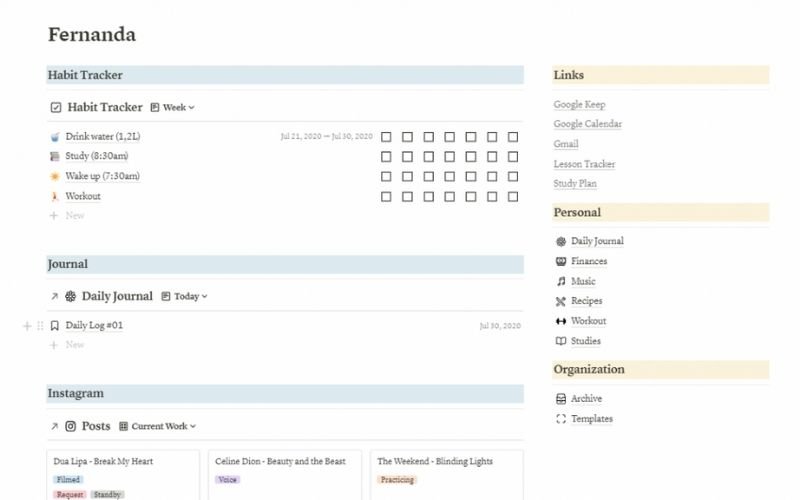The image size is (800, 500).
Task: Open the Study Plan link
Action: pos(575,184)
